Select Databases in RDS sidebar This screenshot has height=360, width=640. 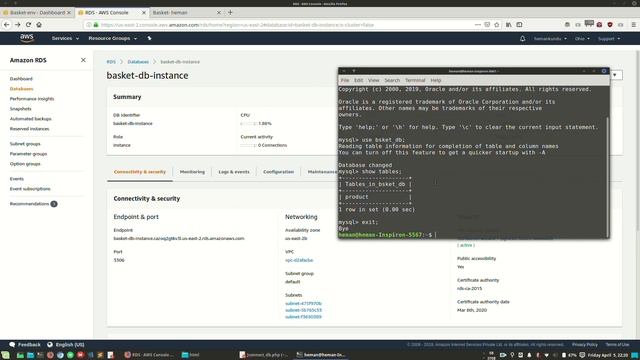click(x=22, y=89)
